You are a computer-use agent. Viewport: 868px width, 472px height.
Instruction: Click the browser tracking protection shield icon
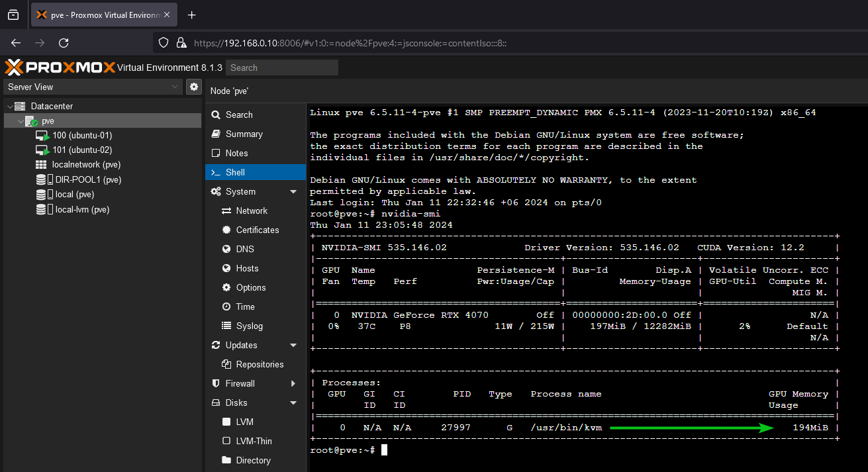[x=164, y=43]
